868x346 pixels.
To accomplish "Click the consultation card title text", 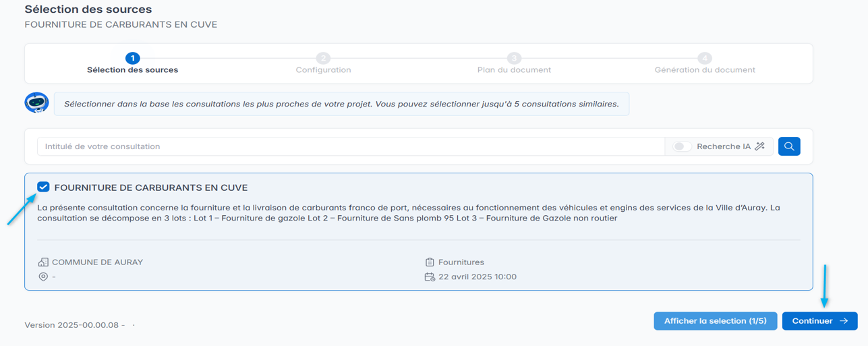I will click(x=151, y=188).
